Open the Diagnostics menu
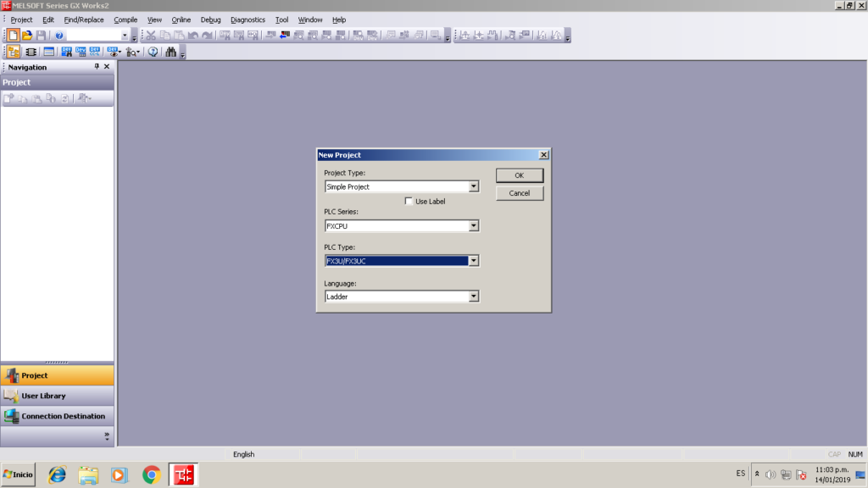This screenshot has width=868, height=488. (x=248, y=20)
